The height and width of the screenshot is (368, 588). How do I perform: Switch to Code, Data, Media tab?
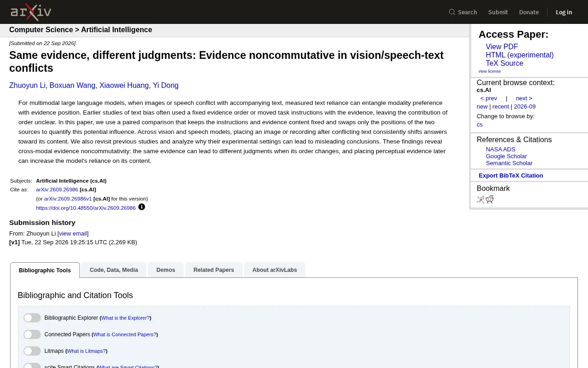tap(114, 270)
